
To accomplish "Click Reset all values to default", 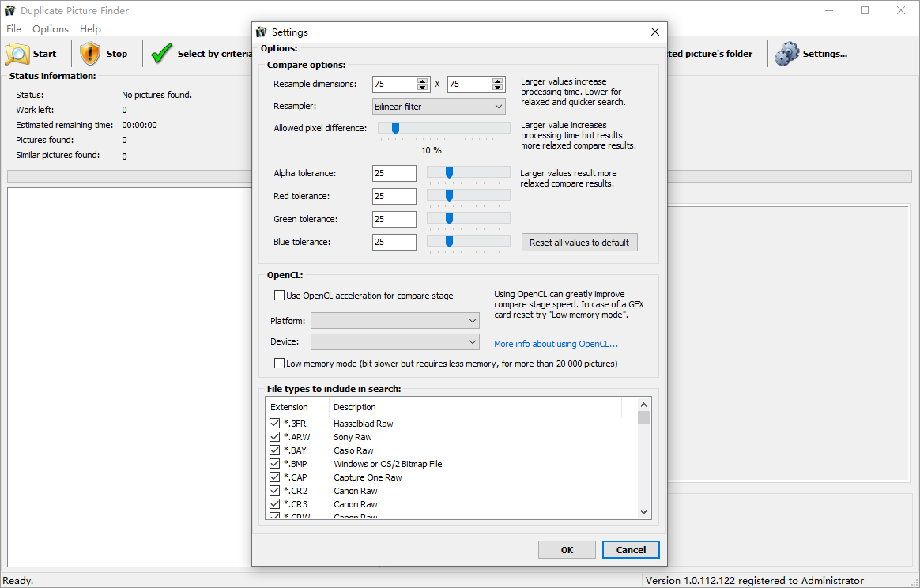I will (x=579, y=243).
